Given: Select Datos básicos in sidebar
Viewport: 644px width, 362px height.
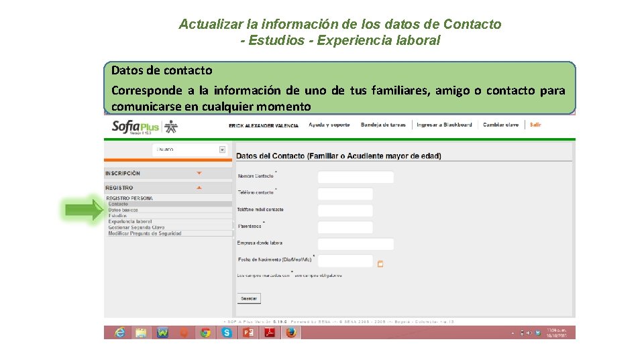Looking at the screenshot, I should tap(123, 210).
